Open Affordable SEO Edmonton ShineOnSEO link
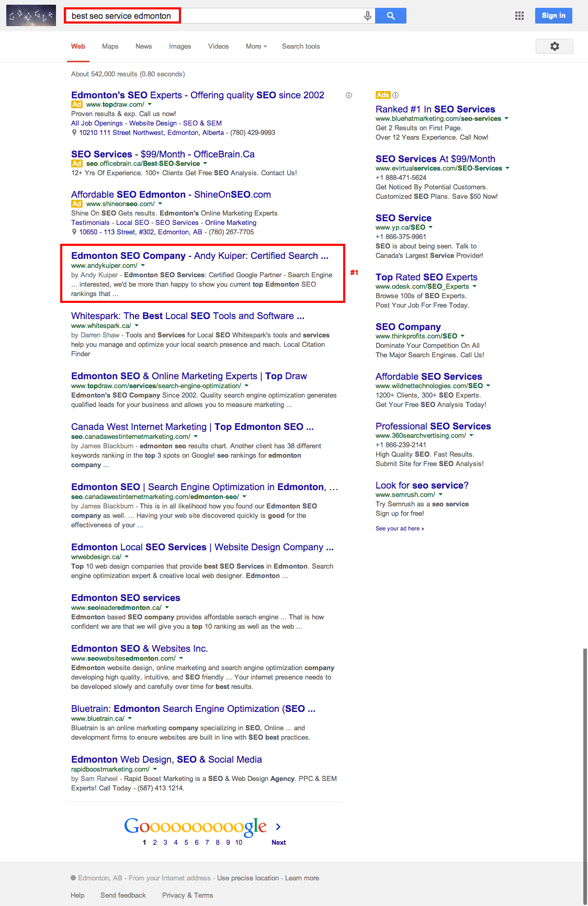This screenshot has width=588, height=906. coord(171,195)
